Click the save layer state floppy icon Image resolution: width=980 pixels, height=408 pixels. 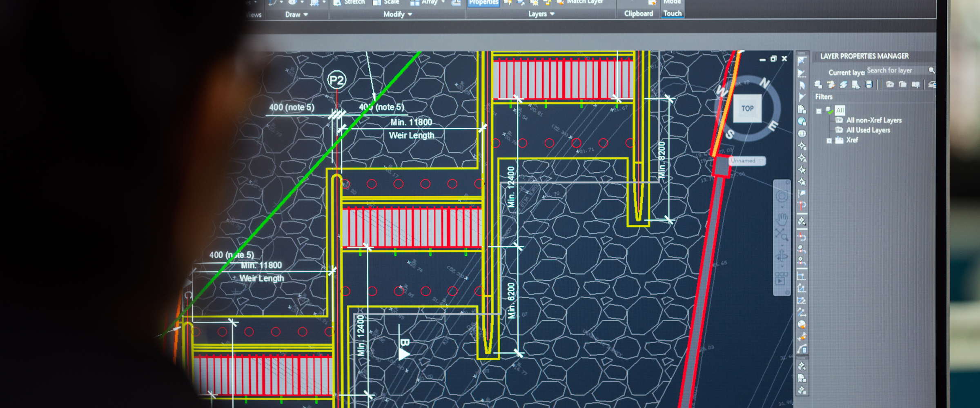click(x=869, y=84)
